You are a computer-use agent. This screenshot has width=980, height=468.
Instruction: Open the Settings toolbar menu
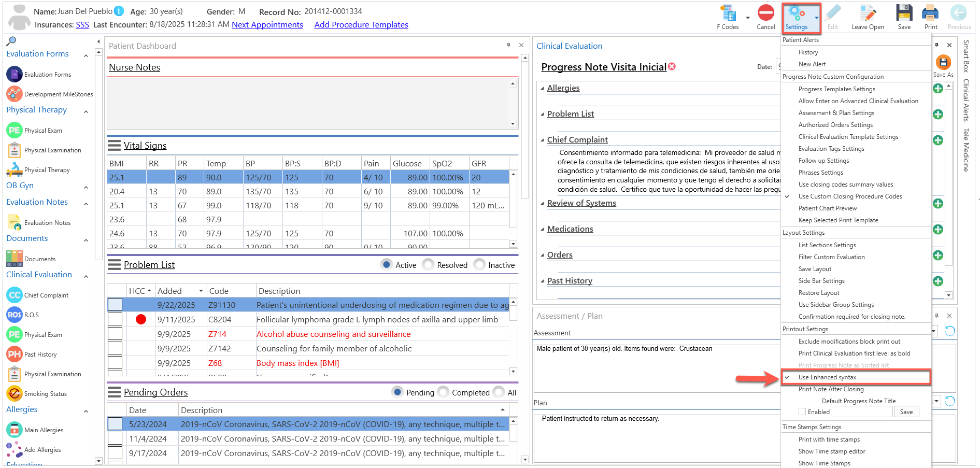pos(801,18)
